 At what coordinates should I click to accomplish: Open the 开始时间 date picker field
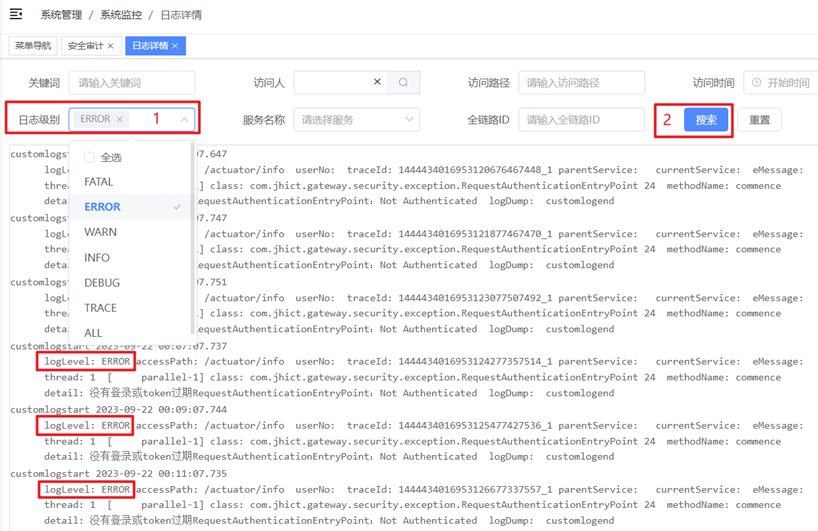(781, 82)
